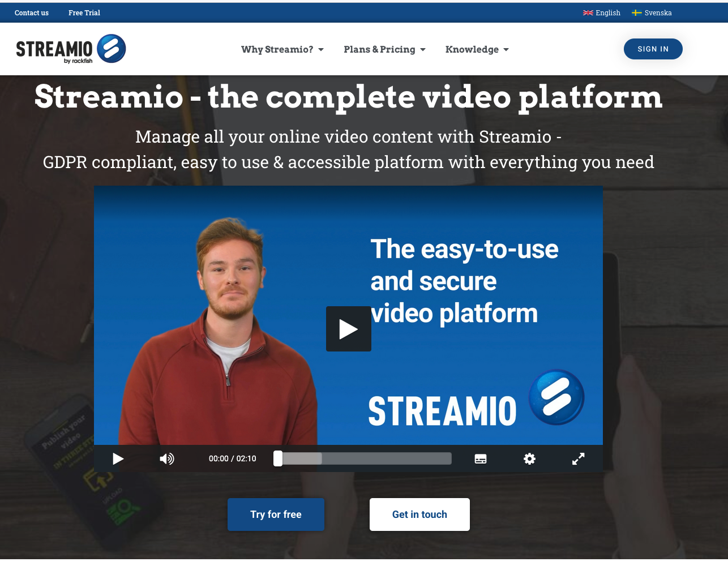Click the video progress bar
The height and width of the screenshot is (566, 728).
pyautogui.click(x=363, y=458)
